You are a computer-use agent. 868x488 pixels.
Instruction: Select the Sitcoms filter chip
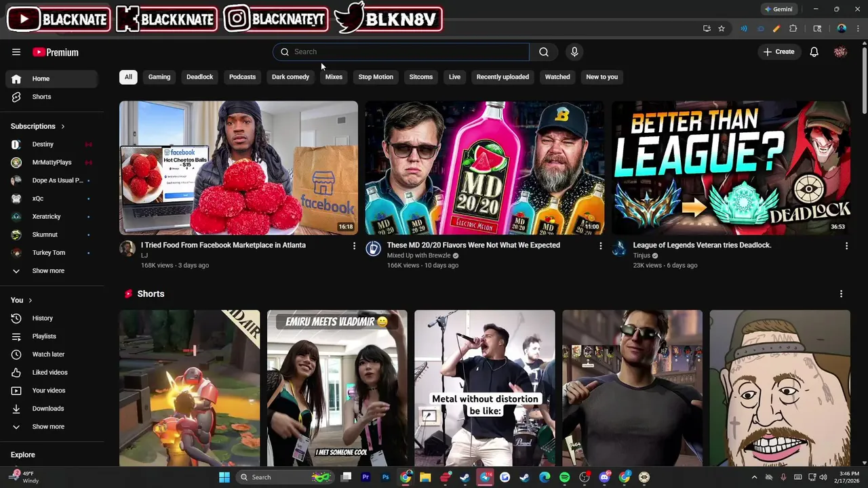pyautogui.click(x=420, y=77)
